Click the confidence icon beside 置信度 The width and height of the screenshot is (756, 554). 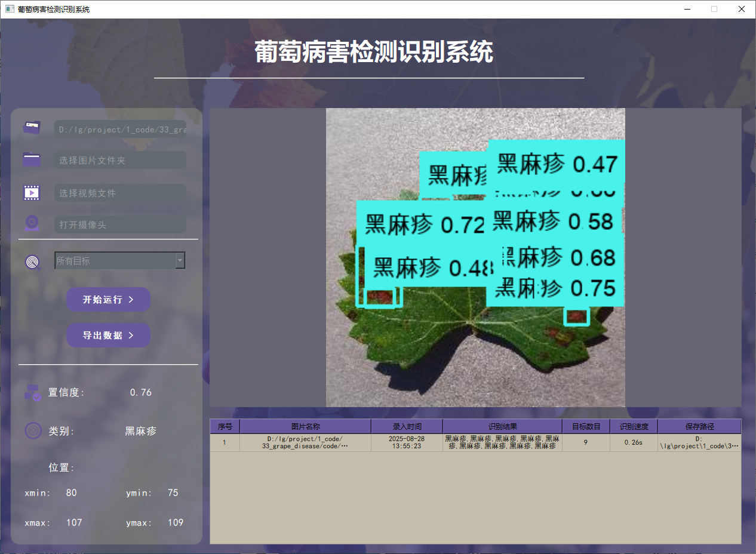[x=32, y=392]
